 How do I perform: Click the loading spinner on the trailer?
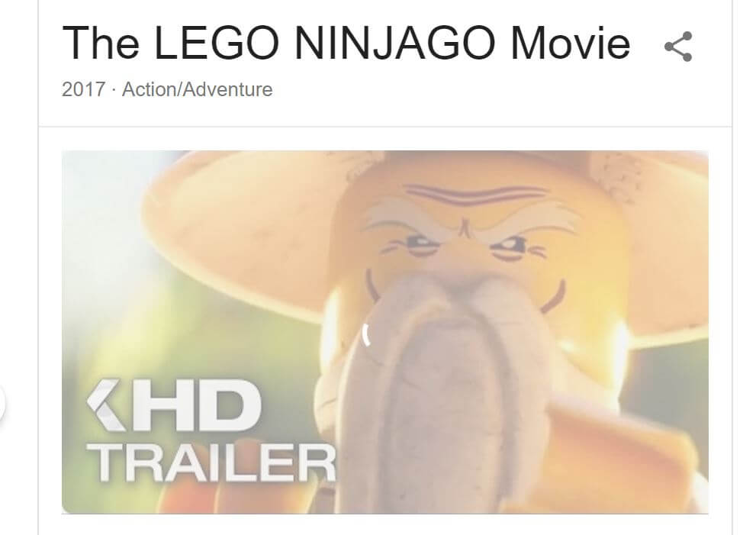point(366,335)
